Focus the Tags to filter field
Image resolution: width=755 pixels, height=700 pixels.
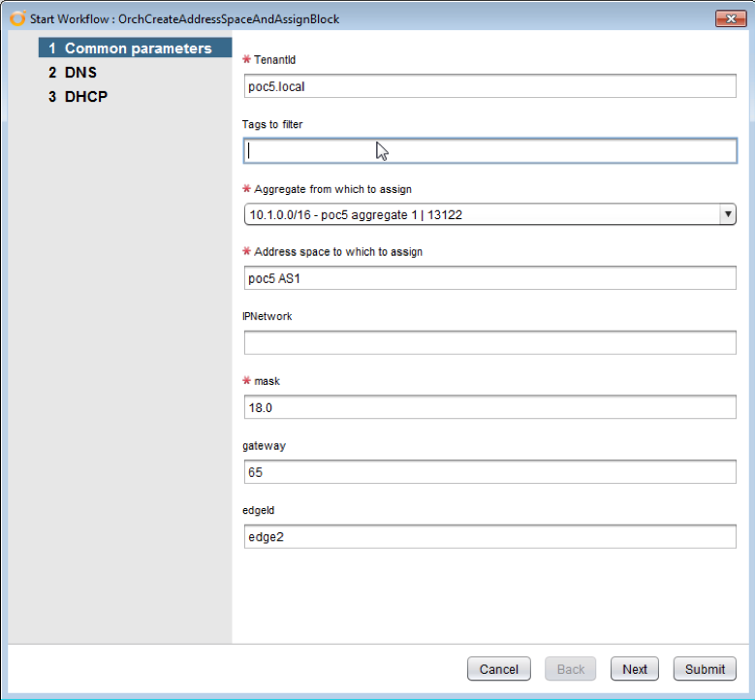[489, 150]
